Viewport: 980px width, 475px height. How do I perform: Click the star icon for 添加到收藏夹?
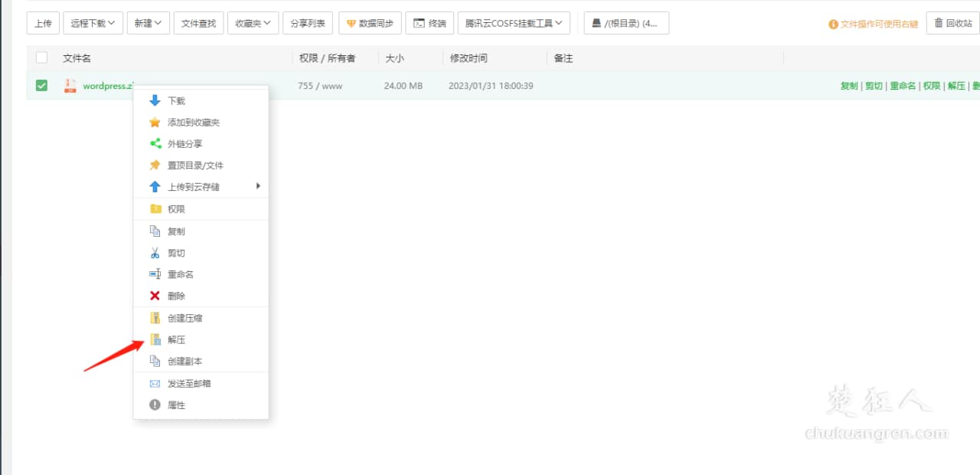click(155, 123)
